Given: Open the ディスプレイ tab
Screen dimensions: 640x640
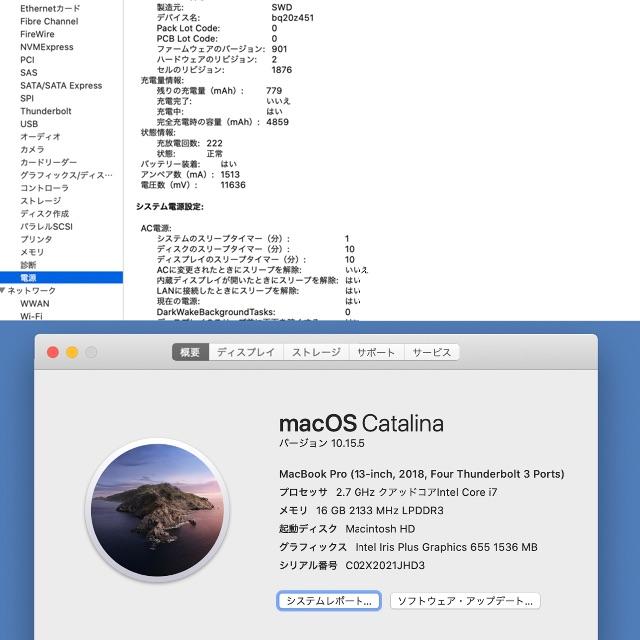Looking at the screenshot, I should (246, 352).
